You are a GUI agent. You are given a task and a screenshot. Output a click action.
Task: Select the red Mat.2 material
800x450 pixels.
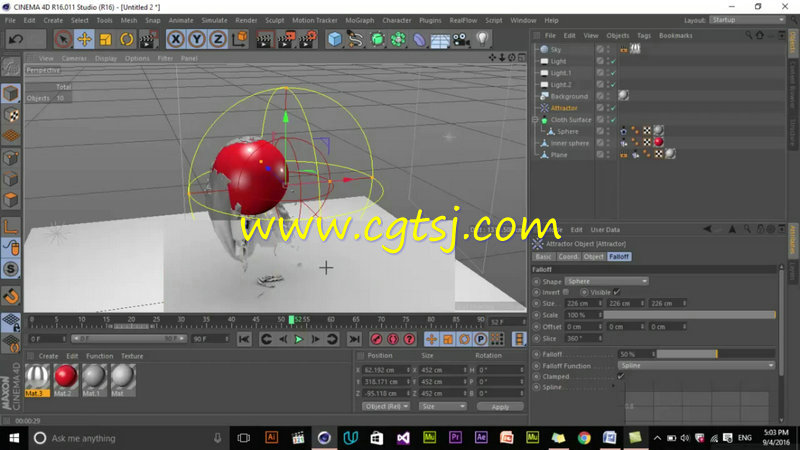[65, 380]
